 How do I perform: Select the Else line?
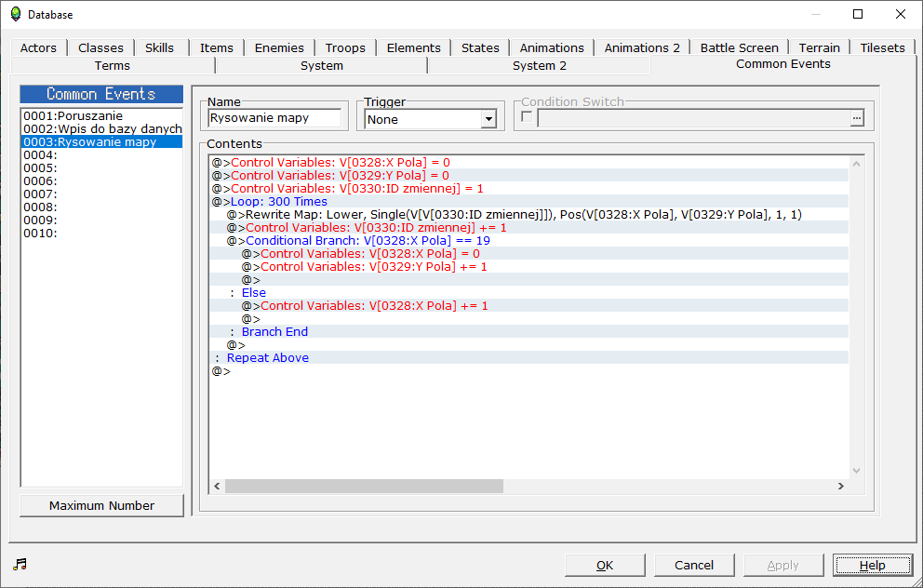tap(529, 292)
